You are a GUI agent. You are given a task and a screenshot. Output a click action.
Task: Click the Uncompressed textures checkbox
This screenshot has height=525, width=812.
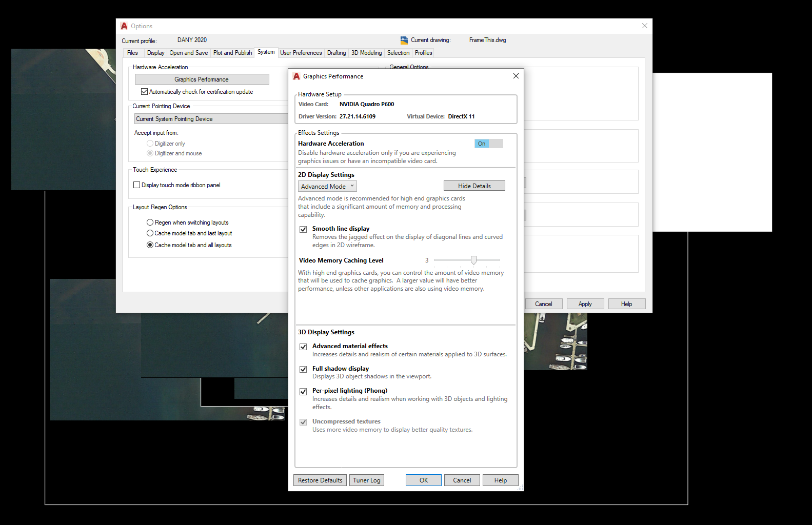303,422
